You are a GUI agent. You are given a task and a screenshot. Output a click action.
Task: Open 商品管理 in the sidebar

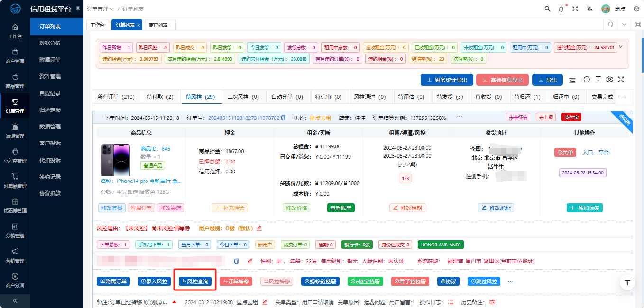(x=15, y=81)
